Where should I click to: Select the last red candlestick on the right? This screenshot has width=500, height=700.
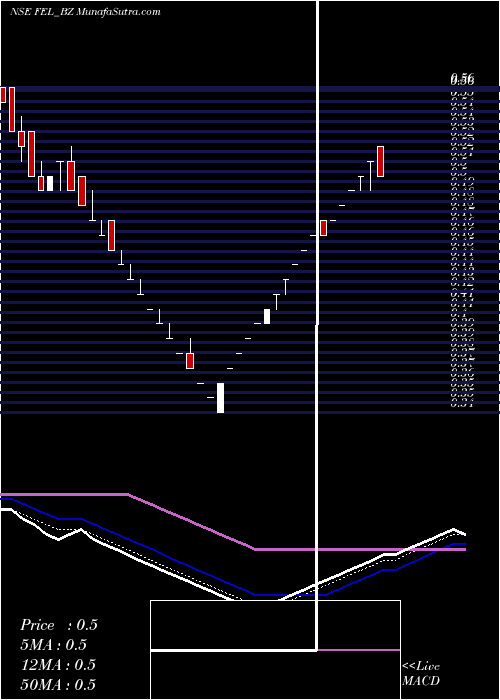coord(380,161)
